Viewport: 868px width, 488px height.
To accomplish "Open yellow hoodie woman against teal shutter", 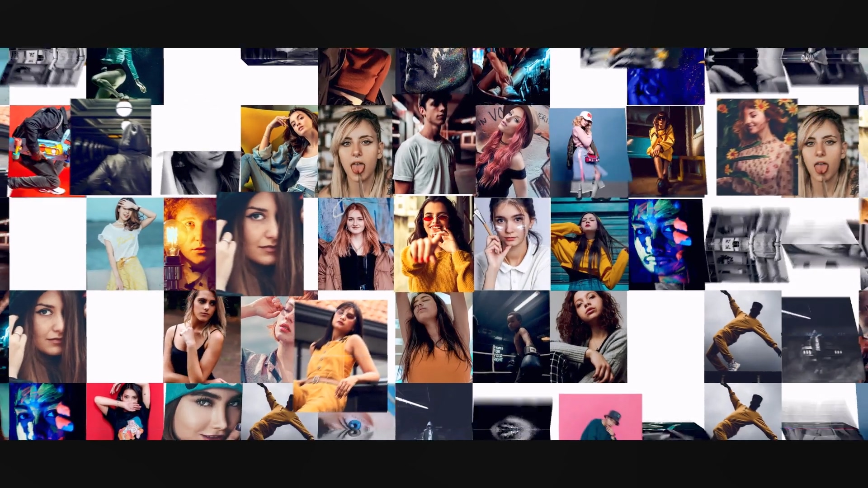I will click(589, 244).
